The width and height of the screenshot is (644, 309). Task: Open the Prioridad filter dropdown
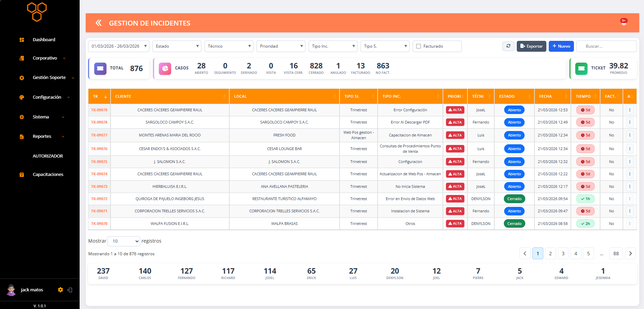click(x=281, y=46)
